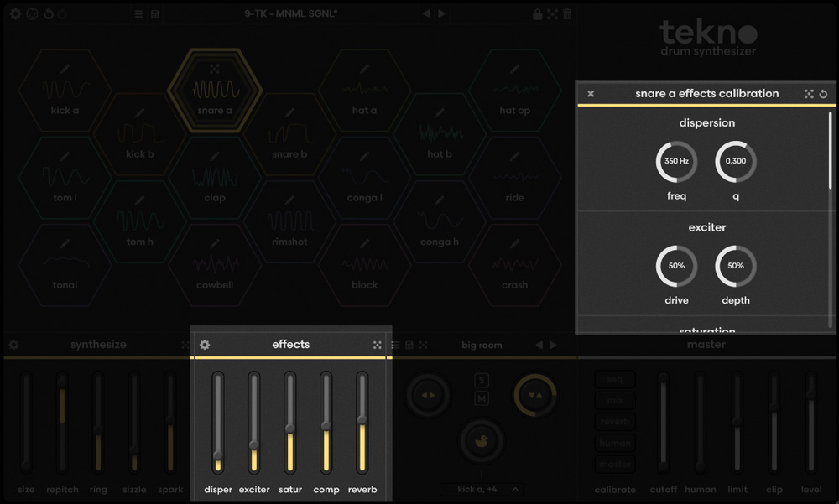Close the snare a effects calibration panel
Viewport: 839px width, 504px height.
[591, 94]
